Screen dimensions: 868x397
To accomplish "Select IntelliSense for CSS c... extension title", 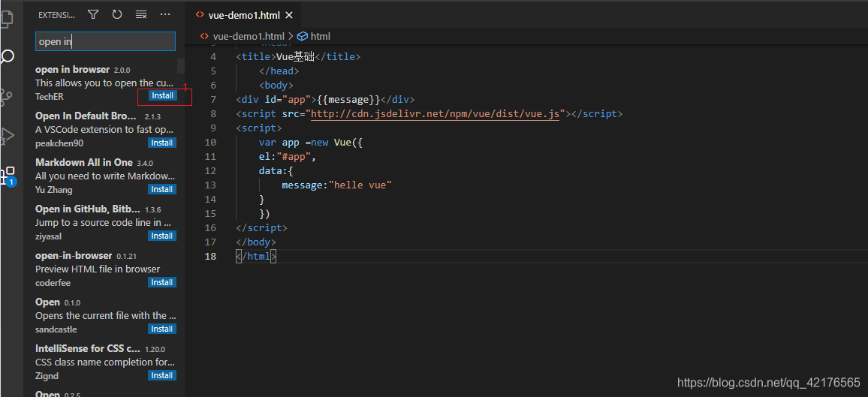I will click(88, 349).
